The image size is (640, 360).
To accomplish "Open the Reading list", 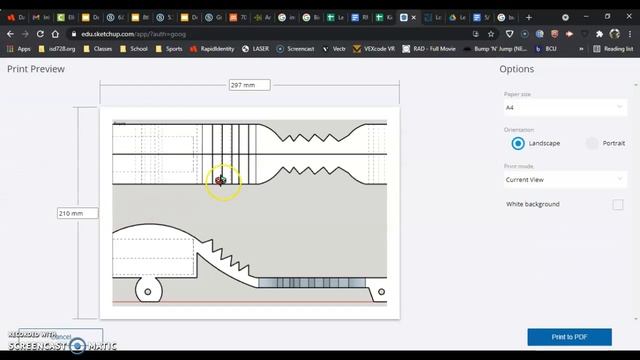I will click(x=613, y=49).
